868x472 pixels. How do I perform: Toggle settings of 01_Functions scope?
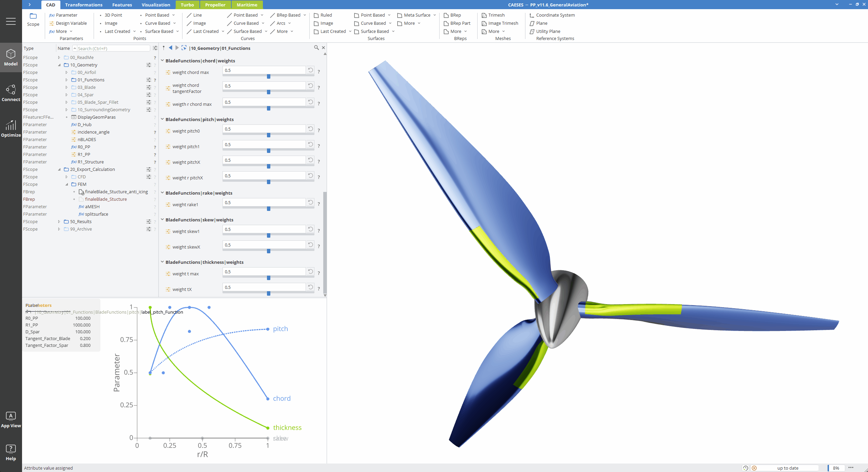click(x=149, y=80)
